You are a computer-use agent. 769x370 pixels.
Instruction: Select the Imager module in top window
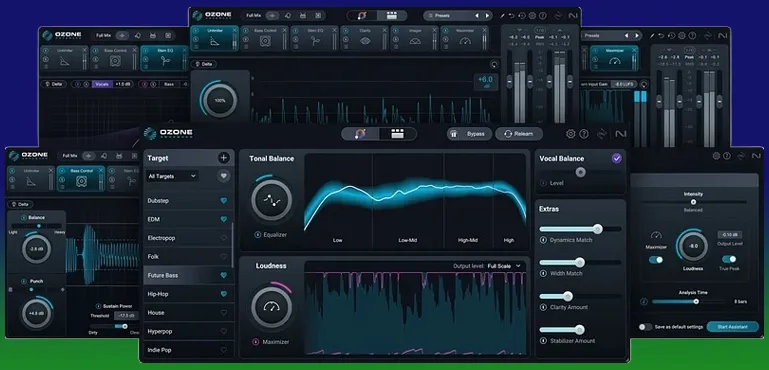[x=414, y=38]
